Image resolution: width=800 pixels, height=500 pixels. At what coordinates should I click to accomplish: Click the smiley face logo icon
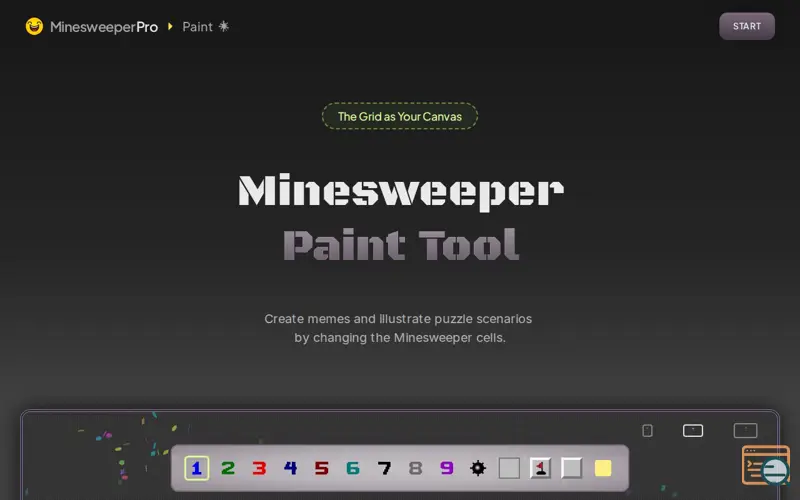click(x=34, y=26)
